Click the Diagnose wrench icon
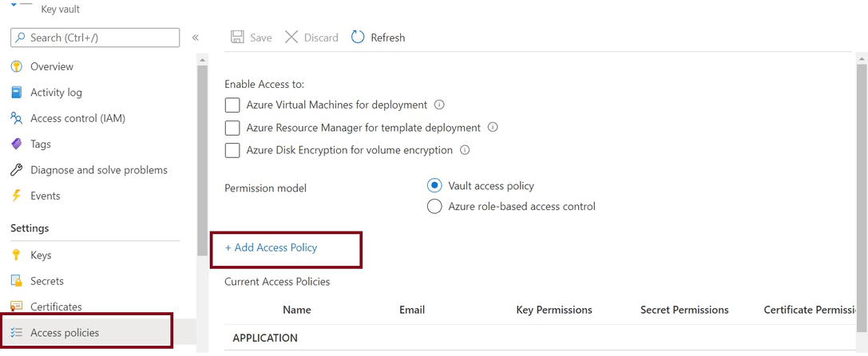The height and width of the screenshot is (356, 868). tap(17, 170)
